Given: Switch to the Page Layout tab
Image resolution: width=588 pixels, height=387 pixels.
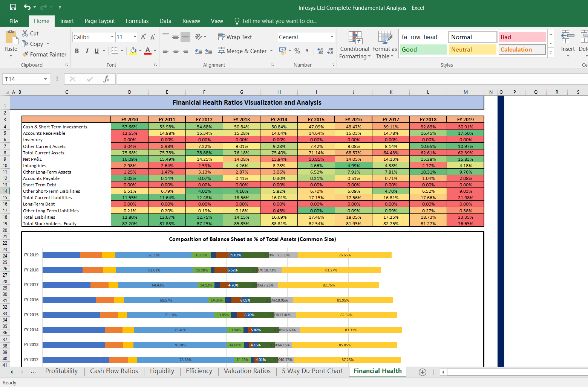Looking at the screenshot, I should 100,21.
